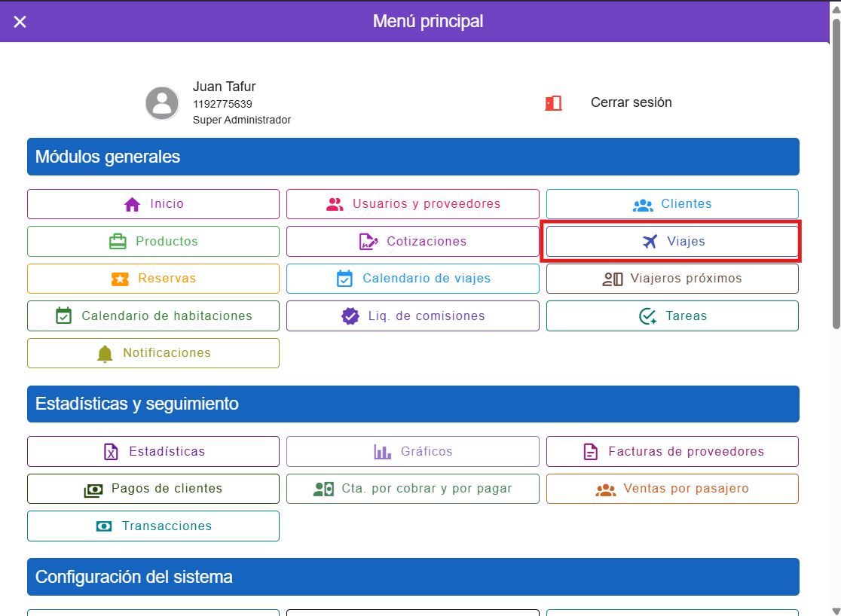The height and width of the screenshot is (616, 841).
Task: Click the airplane icon on Viajes
Action: point(650,242)
